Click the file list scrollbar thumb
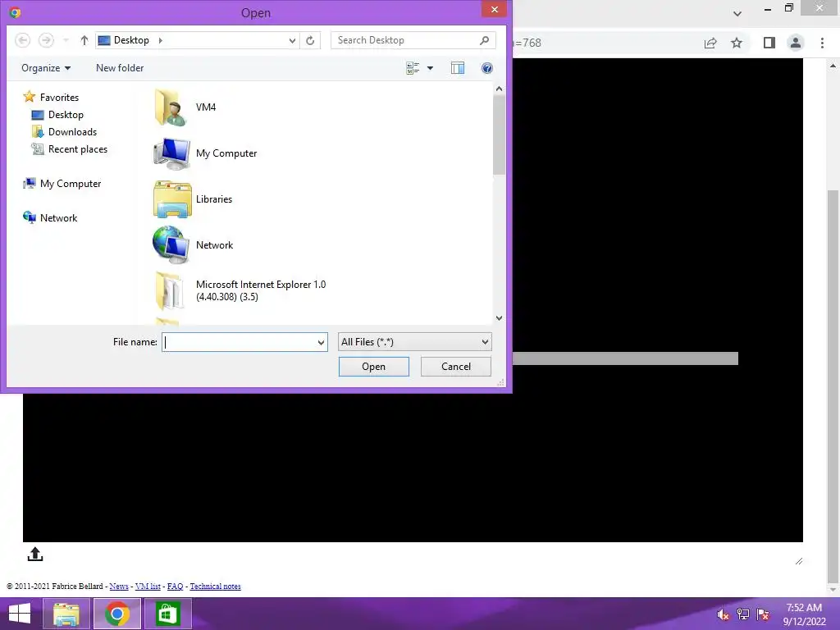Image resolution: width=840 pixels, height=630 pixels. pyautogui.click(x=499, y=135)
